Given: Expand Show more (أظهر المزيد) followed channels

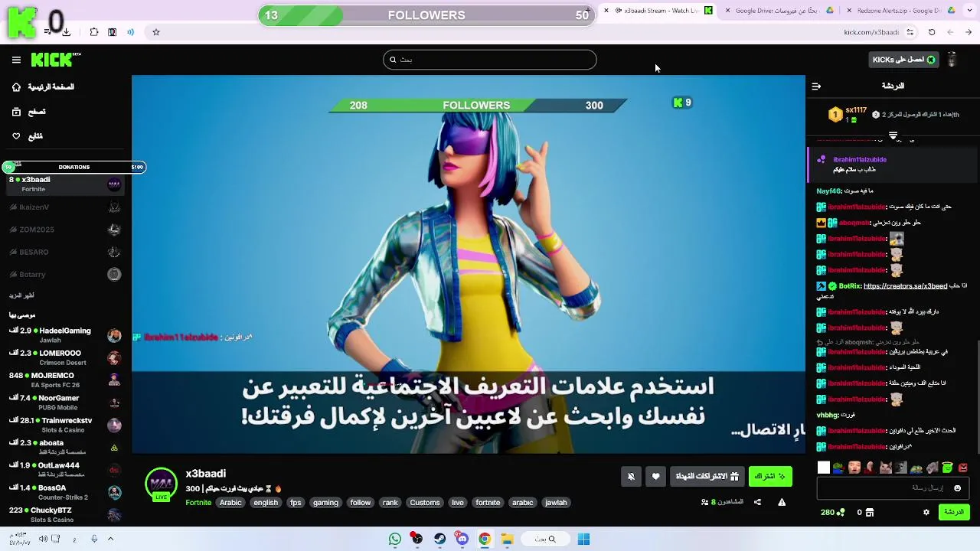Looking at the screenshot, I should [x=21, y=295].
